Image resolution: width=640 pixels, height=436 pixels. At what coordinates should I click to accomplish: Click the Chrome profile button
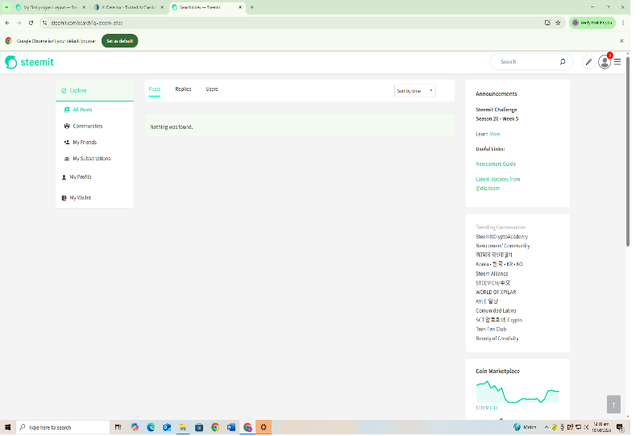tap(592, 23)
